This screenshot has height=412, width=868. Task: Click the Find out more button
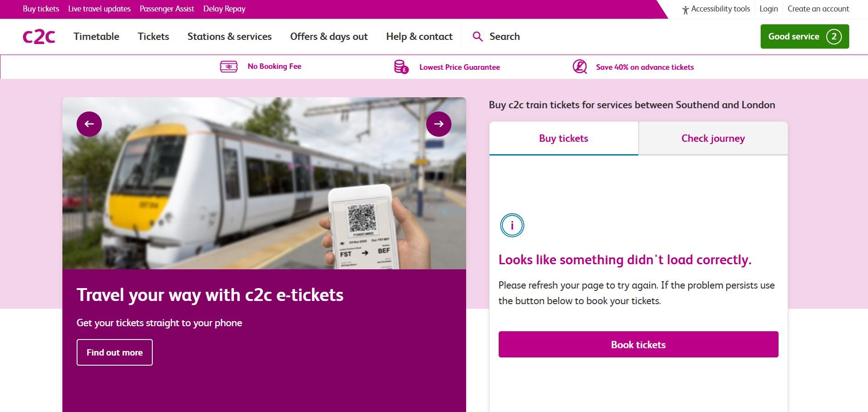(115, 352)
